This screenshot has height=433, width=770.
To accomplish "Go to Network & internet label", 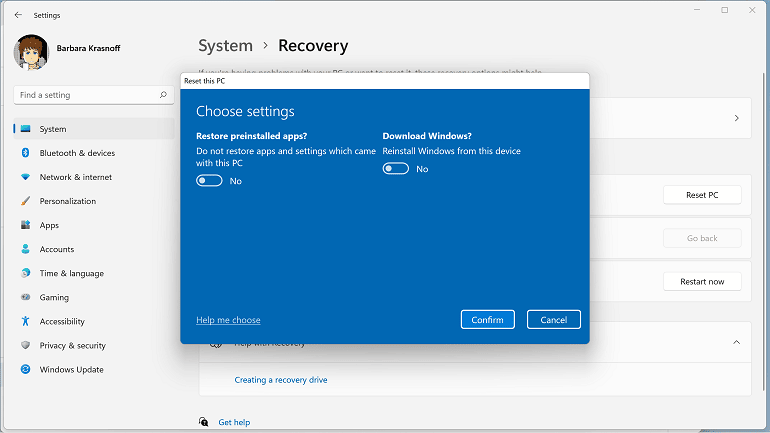I will point(76,177).
